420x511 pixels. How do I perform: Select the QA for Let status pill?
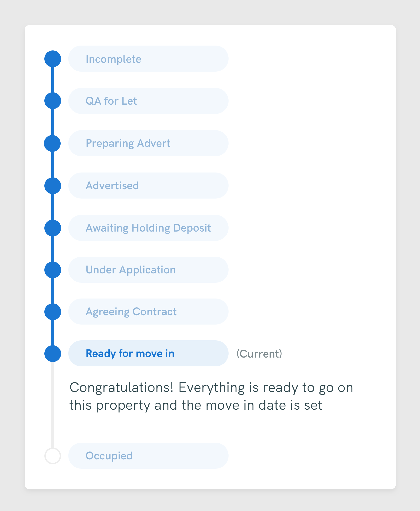pyautogui.click(x=148, y=101)
